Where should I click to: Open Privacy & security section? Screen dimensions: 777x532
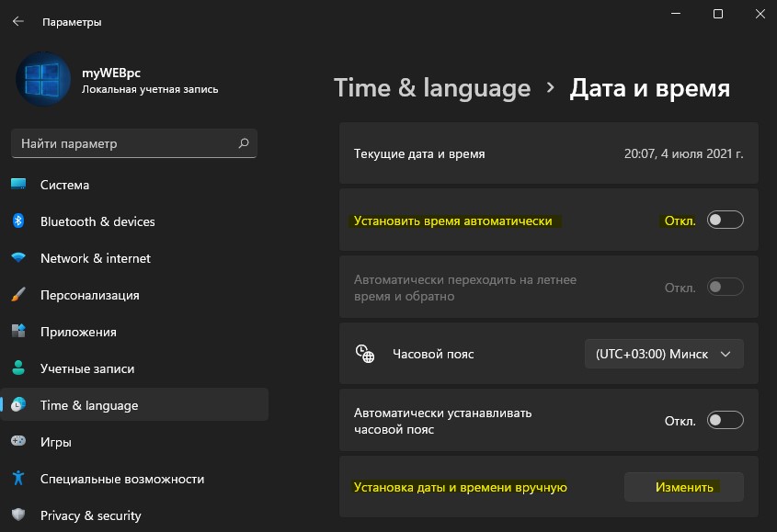(x=134, y=515)
